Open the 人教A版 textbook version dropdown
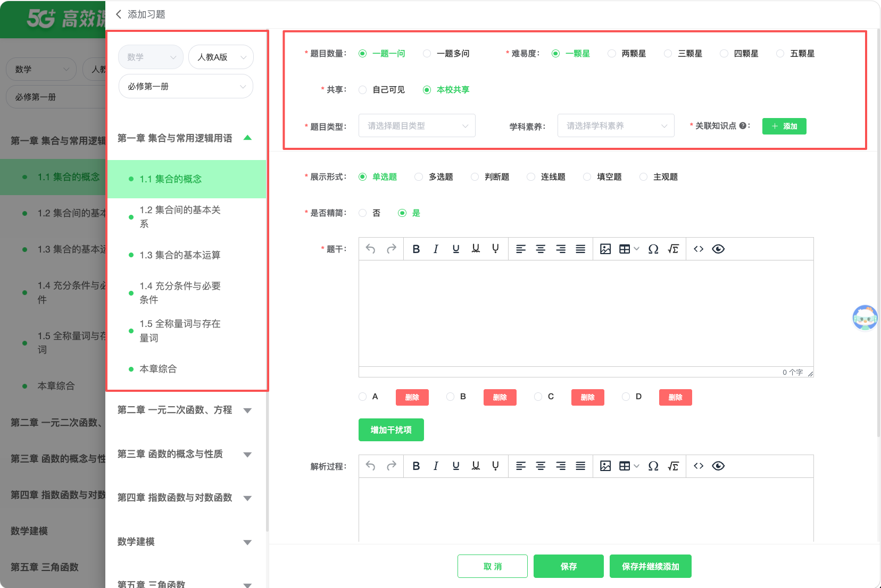Image resolution: width=881 pixels, height=588 pixels. (x=221, y=57)
